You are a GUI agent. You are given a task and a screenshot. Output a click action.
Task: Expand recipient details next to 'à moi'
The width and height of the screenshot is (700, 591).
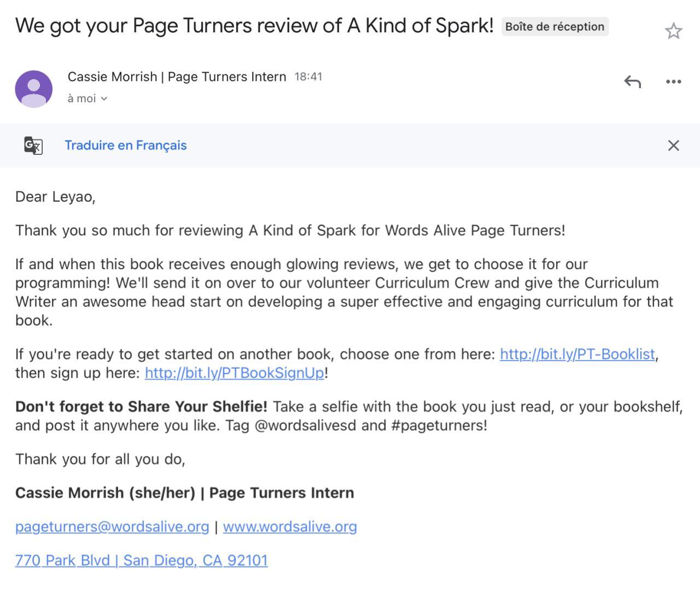pos(104,99)
